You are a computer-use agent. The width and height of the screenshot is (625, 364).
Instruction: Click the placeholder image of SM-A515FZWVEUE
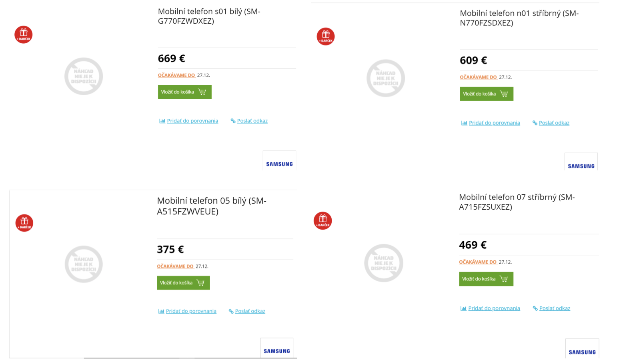pyautogui.click(x=83, y=264)
